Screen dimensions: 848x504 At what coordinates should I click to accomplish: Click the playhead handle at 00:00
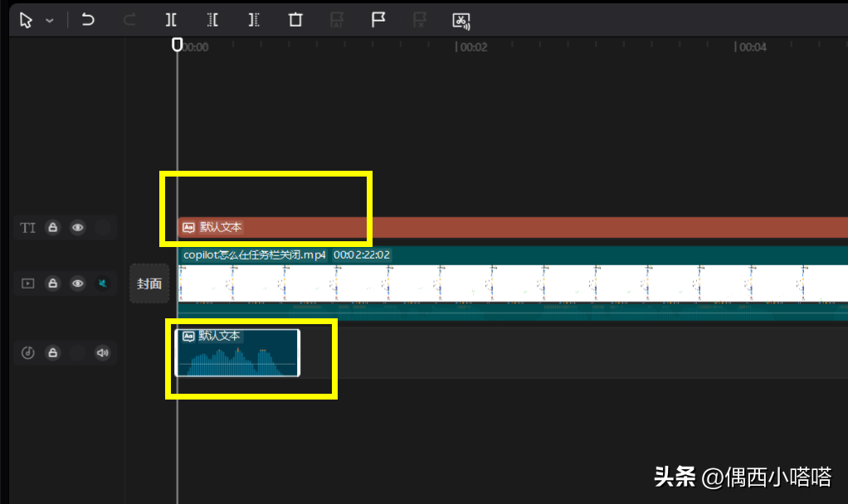177,44
